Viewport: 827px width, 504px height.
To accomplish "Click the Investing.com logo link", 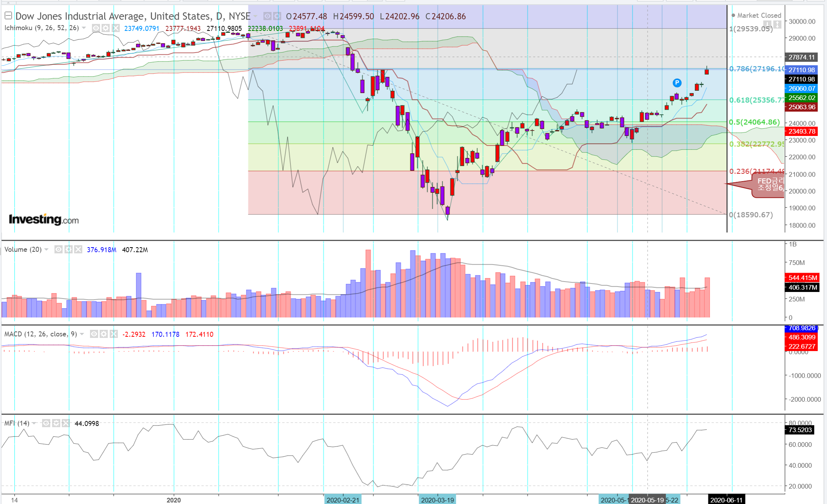I will point(44,219).
